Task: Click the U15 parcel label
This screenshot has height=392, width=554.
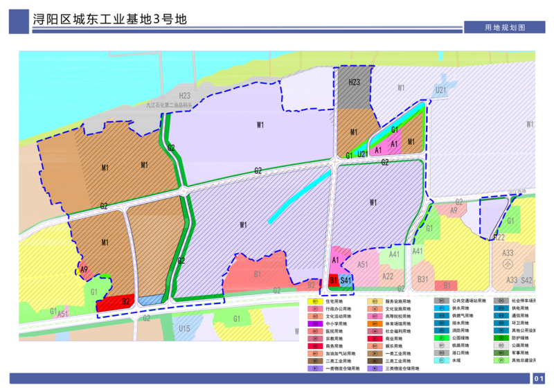Action: (184, 328)
